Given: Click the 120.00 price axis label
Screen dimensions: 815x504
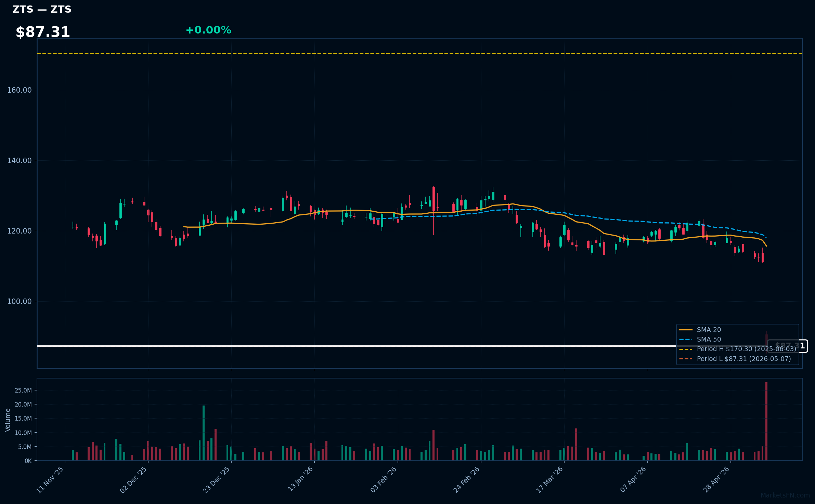Looking at the screenshot, I should click(20, 231).
